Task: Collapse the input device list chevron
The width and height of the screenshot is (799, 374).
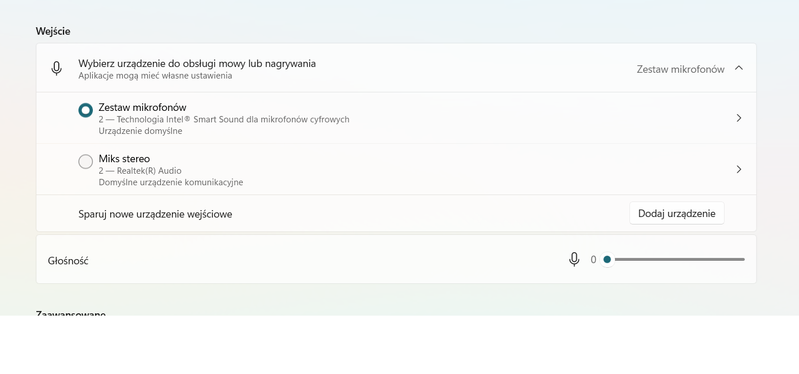Action: pyautogui.click(x=739, y=68)
